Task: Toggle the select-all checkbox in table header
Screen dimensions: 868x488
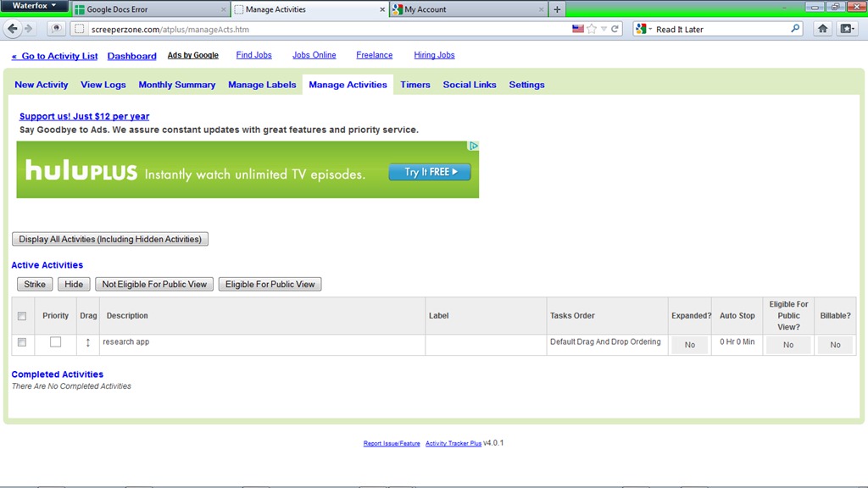Action: pyautogui.click(x=22, y=316)
